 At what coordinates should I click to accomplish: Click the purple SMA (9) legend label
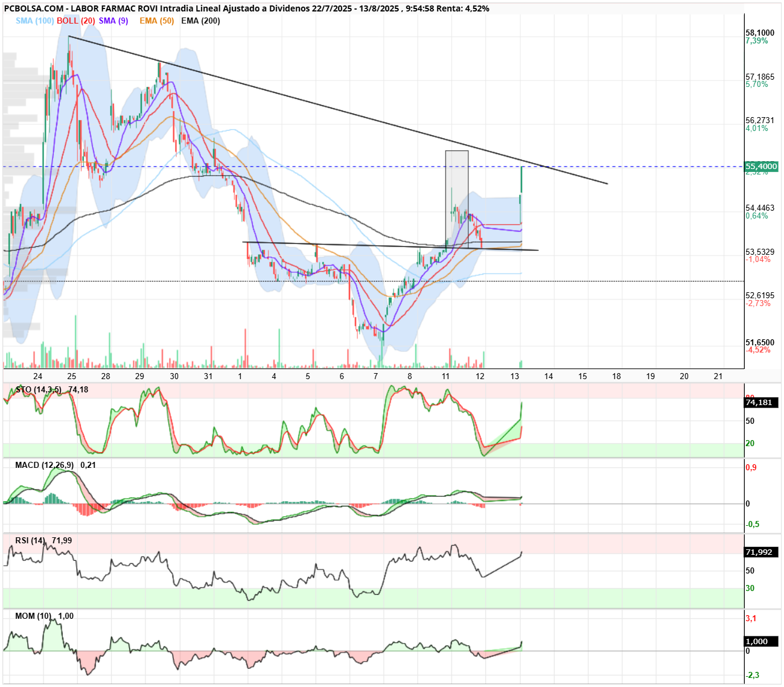[x=113, y=21]
